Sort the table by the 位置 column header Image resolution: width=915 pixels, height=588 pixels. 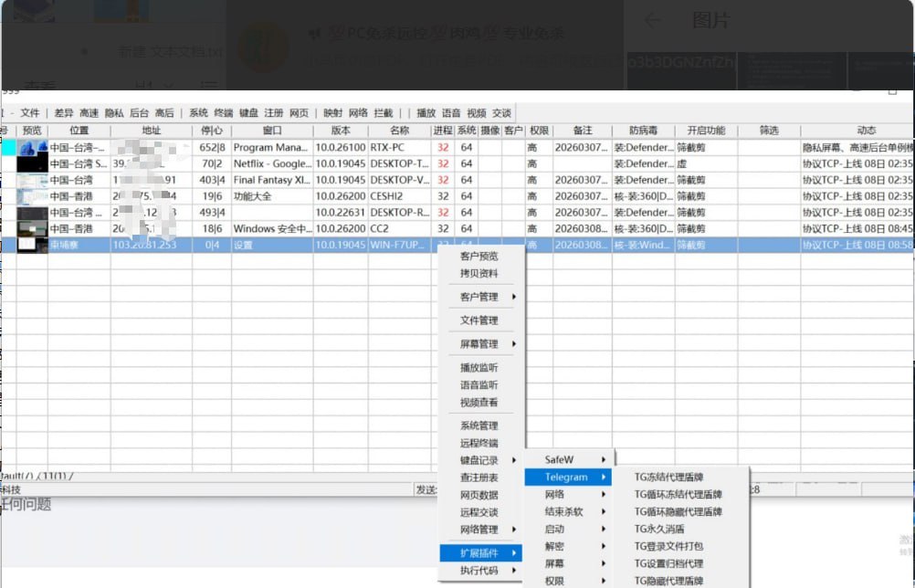(x=79, y=131)
